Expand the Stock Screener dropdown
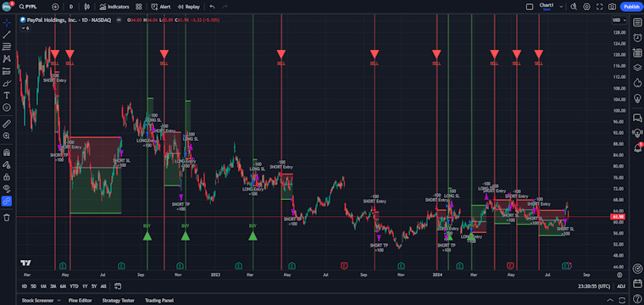This screenshot has width=644, height=305. 58,301
